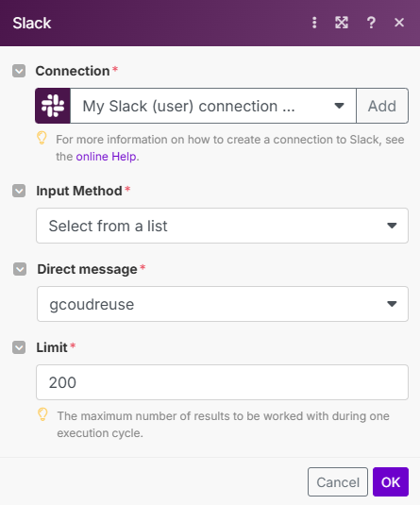Open the question mark help icon
The width and height of the screenshot is (420, 505).
pos(371,23)
